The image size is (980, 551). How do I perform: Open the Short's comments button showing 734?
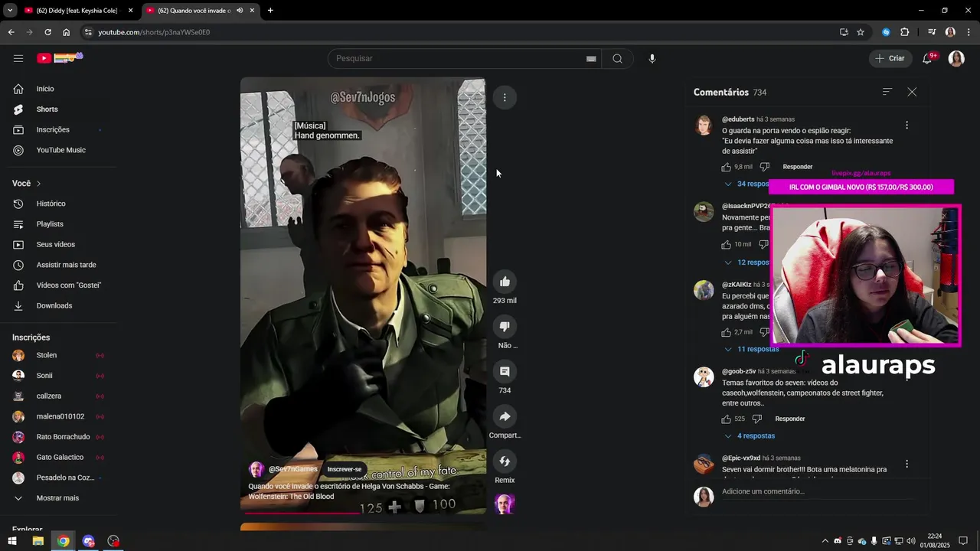[x=505, y=371]
